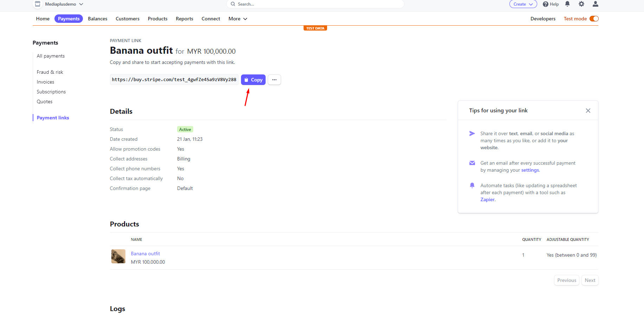644x316 pixels.
Task: Select Subscriptions in the Payments sidebar
Action: (x=51, y=92)
